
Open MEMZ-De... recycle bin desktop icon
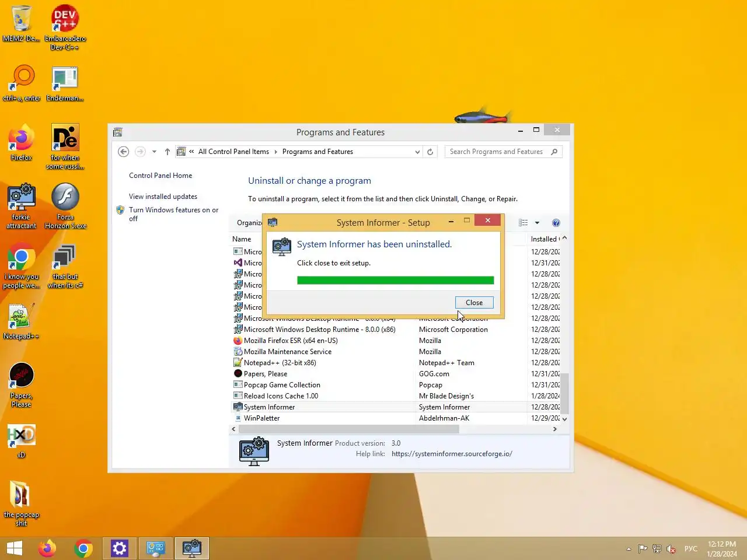(21, 23)
